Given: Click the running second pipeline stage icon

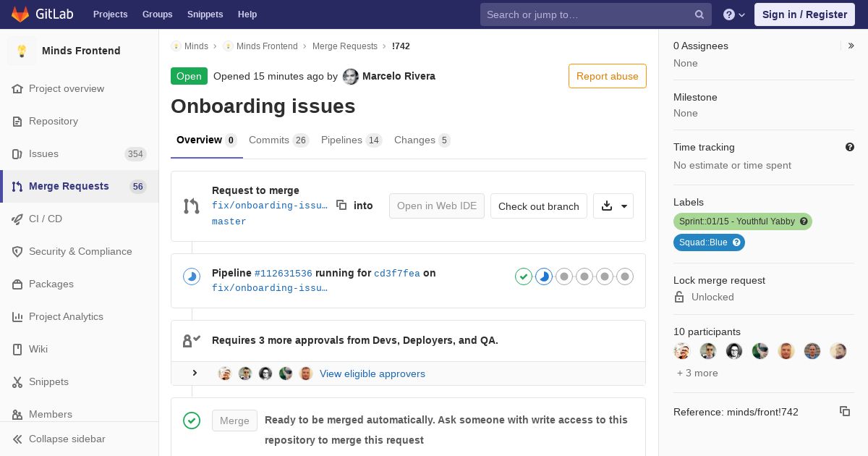Looking at the screenshot, I should [x=544, y=276].
